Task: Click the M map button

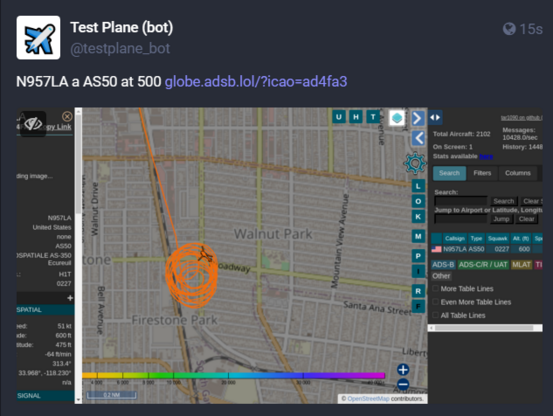Action: click(418, 236)
